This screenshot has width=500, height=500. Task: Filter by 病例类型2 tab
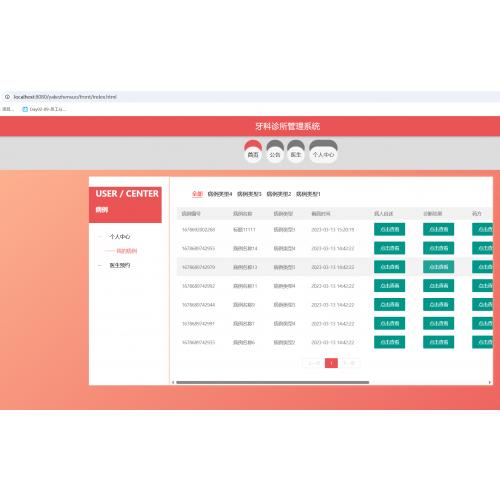279,194
